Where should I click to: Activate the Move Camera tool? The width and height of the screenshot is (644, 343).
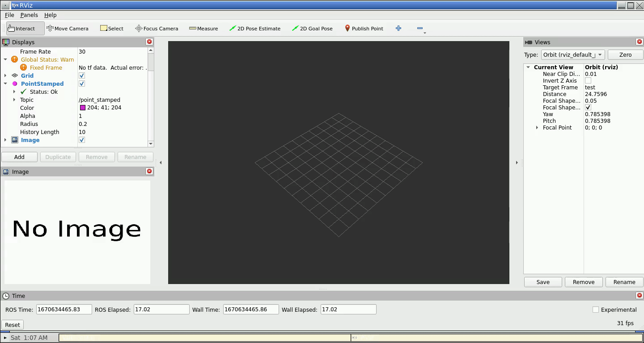click(x=68, y=28)
